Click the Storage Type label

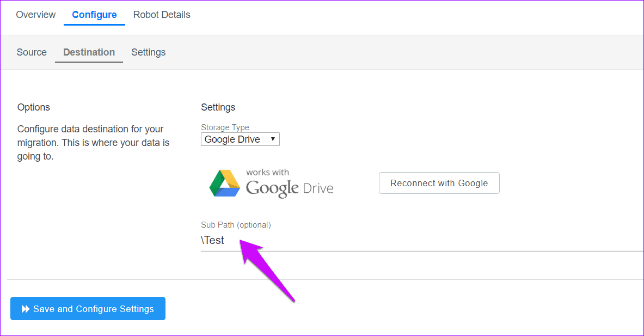pos(225,127)
